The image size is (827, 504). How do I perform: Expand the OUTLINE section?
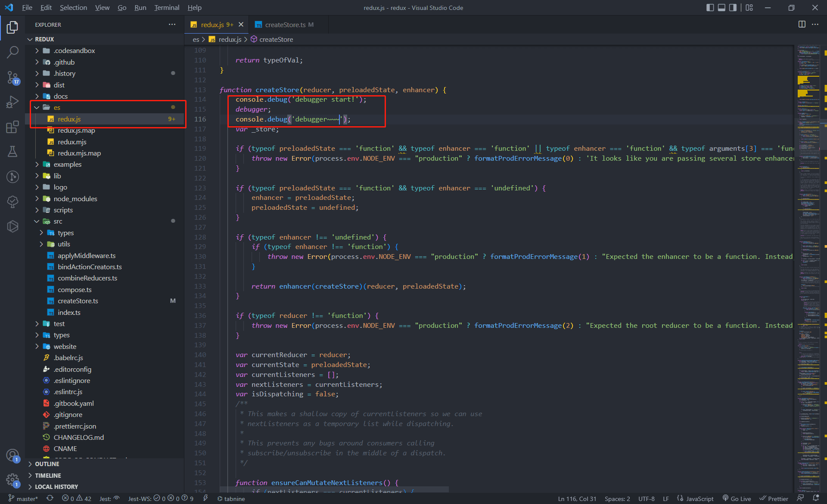105,464
